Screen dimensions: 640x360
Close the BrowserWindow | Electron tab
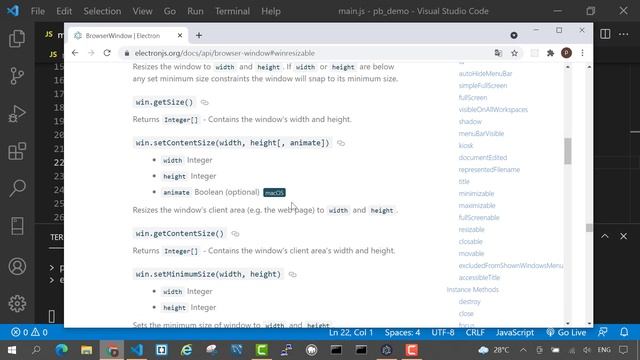point(180,36)
